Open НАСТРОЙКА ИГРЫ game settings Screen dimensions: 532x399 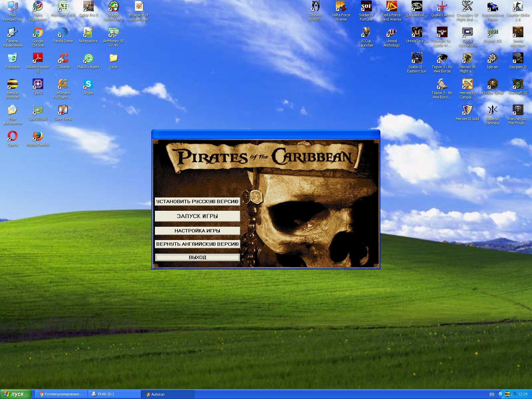pyautogui.click(x=197, y=231)
